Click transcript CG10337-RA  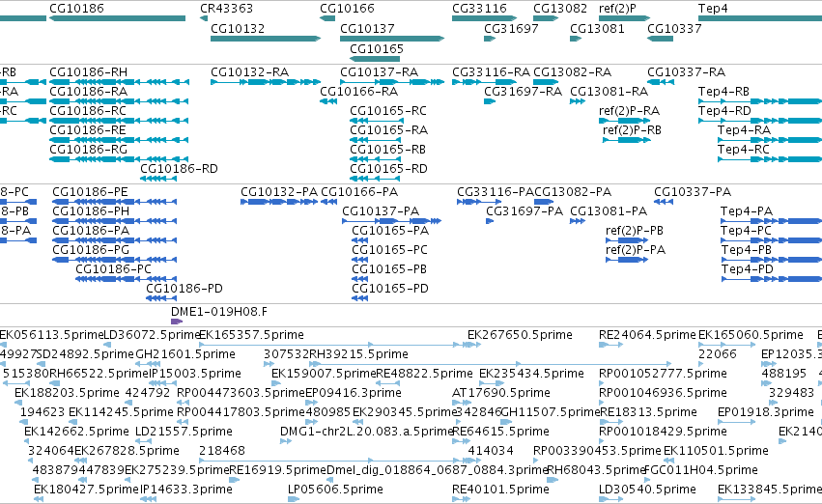[661, 82]
